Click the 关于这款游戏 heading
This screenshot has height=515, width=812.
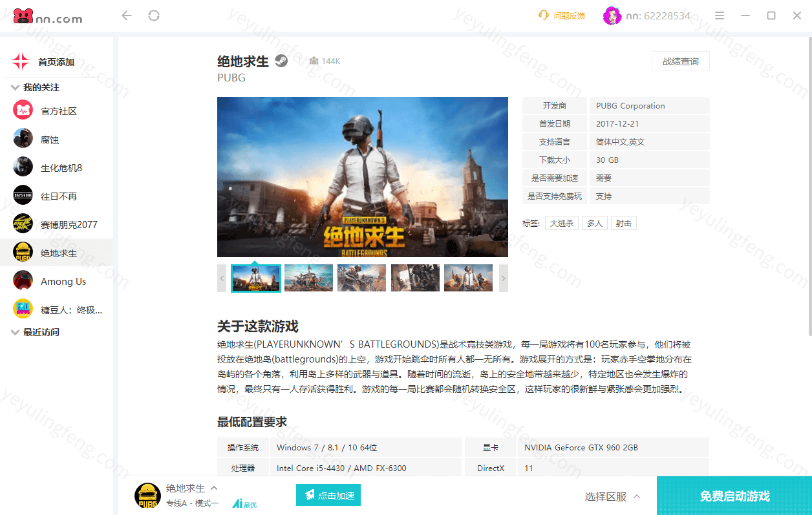[258, 326]
